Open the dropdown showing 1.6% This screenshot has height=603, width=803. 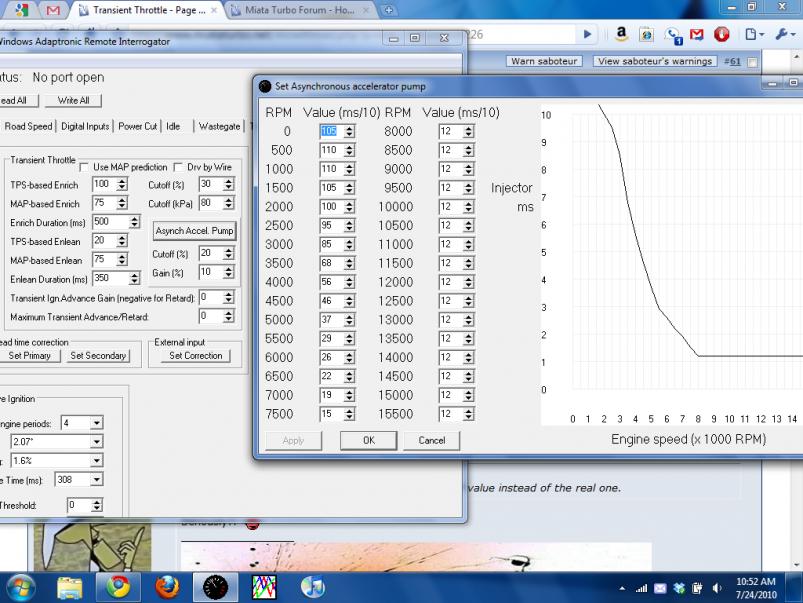(96, 460)
